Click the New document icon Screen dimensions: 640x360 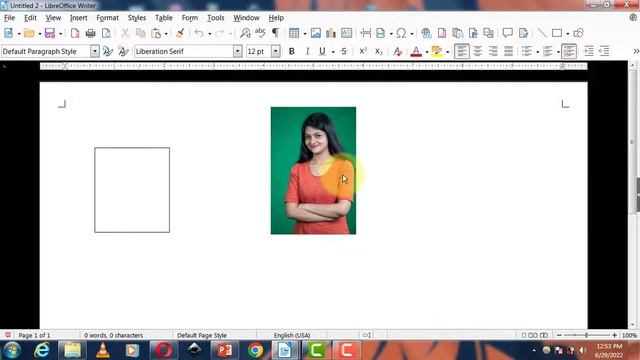(x=9, y=33)
